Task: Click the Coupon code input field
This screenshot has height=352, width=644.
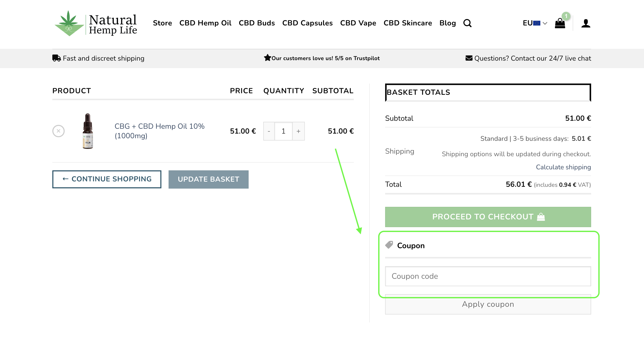Action: pos(488,276)
